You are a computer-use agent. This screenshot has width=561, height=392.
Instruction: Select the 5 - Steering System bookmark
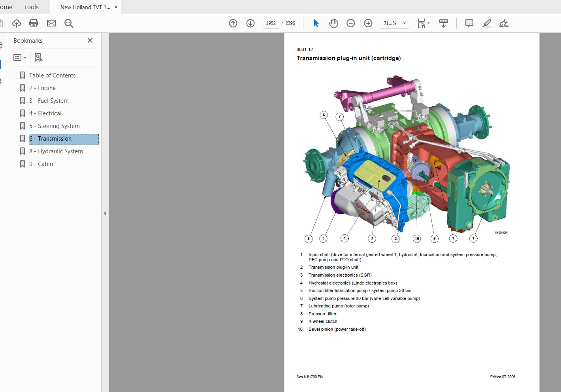click(x=55, y=126)
